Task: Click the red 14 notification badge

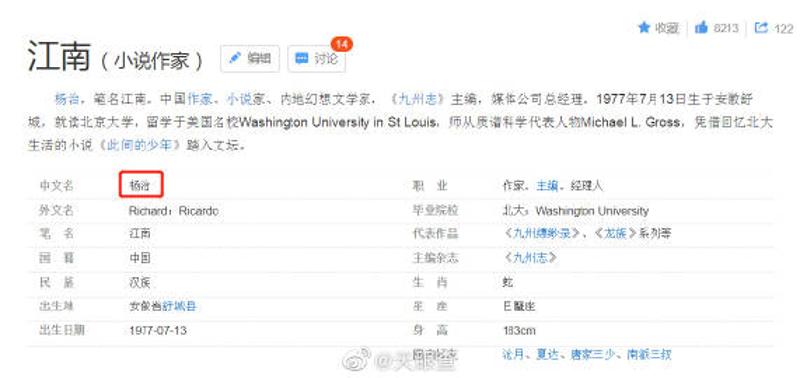Action: (x=342, y=44)
